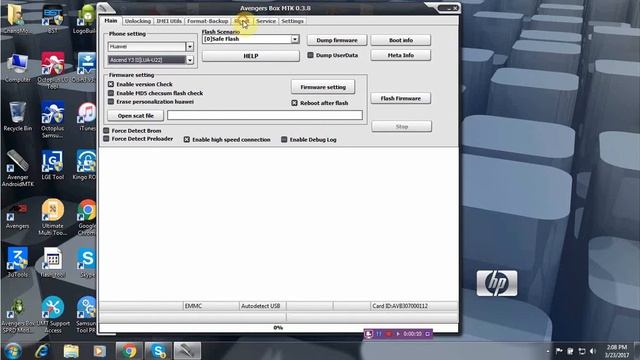The height and width of the screenshot is (360, 640).
Task: Launch the Kingo Root shortcut
Action: [85, 165]
